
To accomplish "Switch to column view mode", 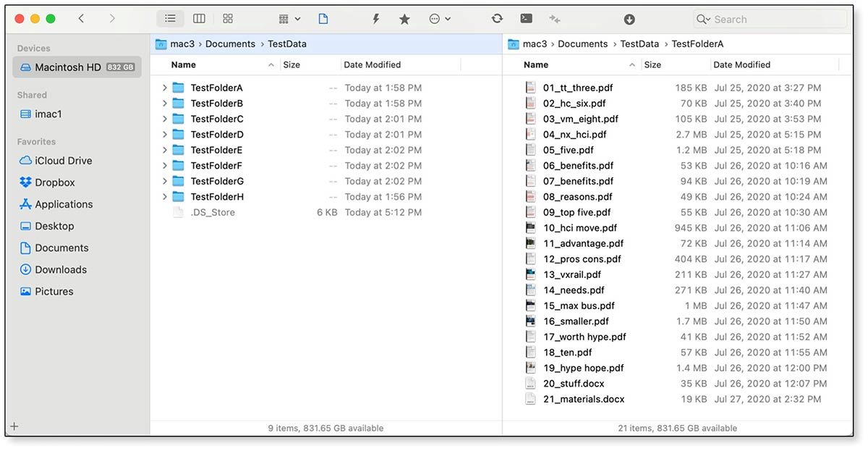I will pos(199,19).
